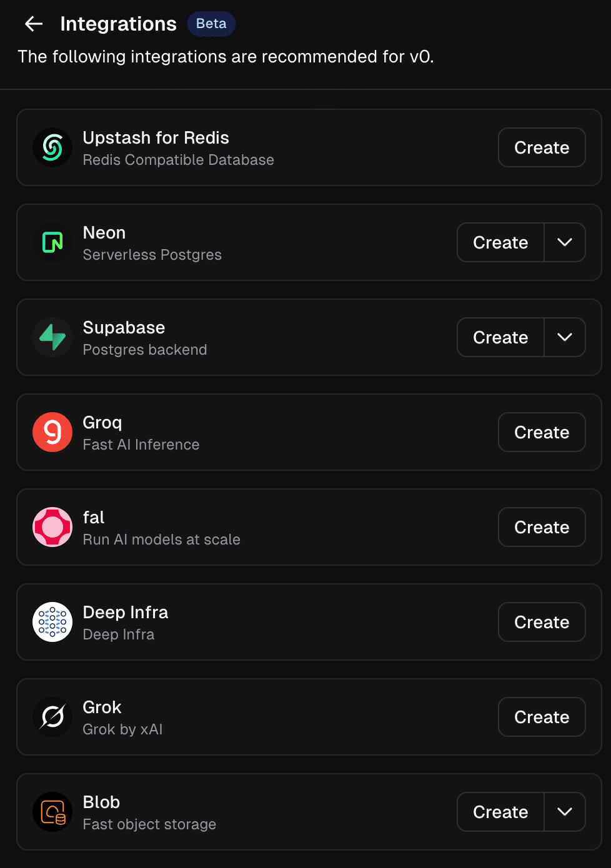Create an Upstash for Redis integration
The width and height of the screenshot is (611, 868).
[x=542, y=148]
